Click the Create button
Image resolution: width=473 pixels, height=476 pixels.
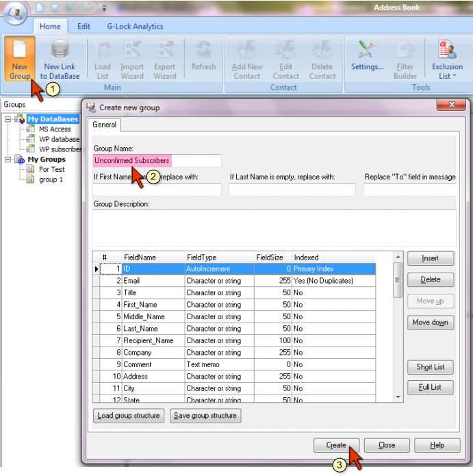[336, 445]
